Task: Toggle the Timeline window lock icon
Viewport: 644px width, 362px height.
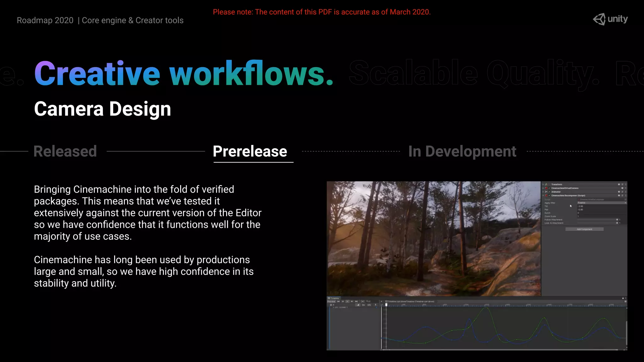Action: pos(623,298)
